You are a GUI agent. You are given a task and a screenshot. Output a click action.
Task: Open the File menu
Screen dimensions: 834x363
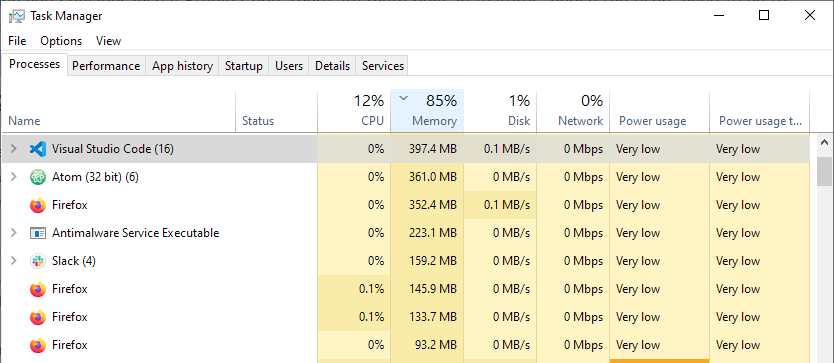tap(17, 41)
